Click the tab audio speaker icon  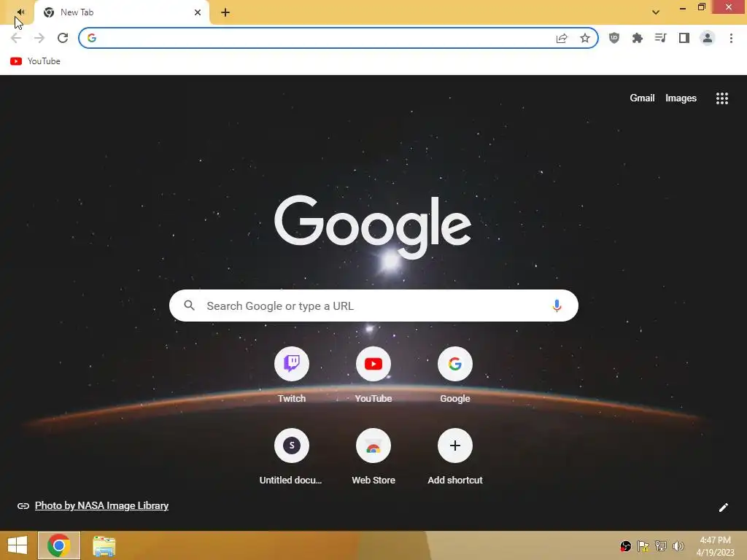click(20, 12)
